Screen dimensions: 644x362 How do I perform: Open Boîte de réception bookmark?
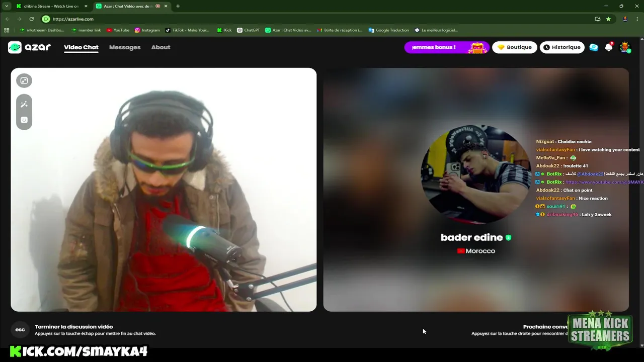point(340,30)
